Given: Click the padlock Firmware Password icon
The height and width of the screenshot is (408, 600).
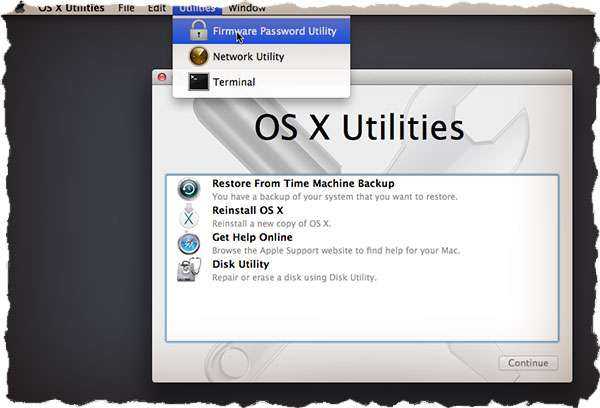Looking at the screenshot, I should (x=199, y=31).
